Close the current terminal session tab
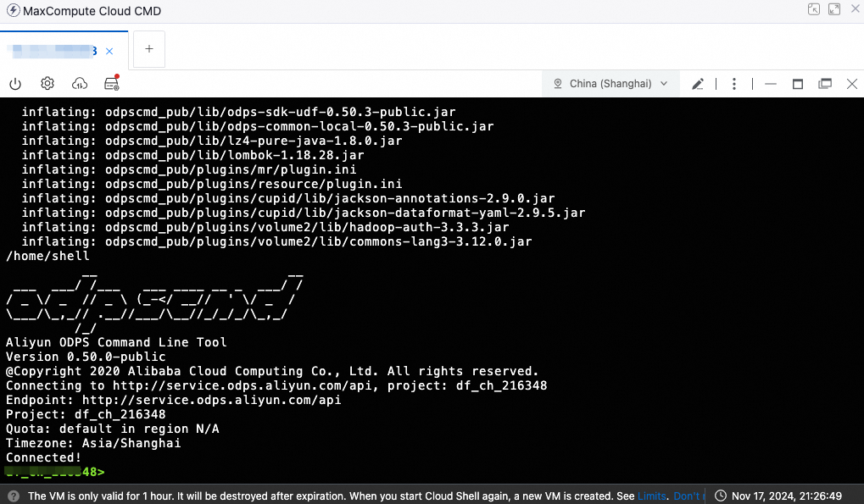Screen dimensions: 864x504 coord(108,51)
